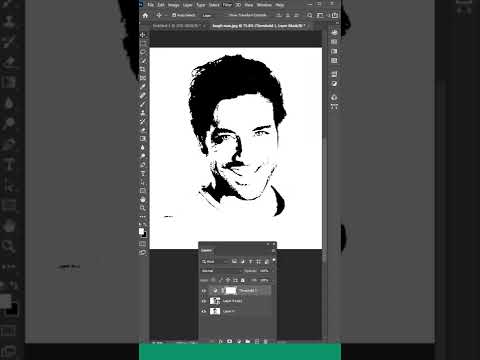Screen dimensions: 480x360
Task: Open the Image menu
Action: [173, 5]
